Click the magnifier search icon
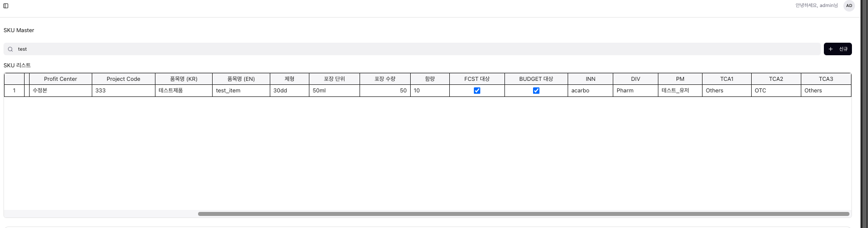 (x=10, y=49)
